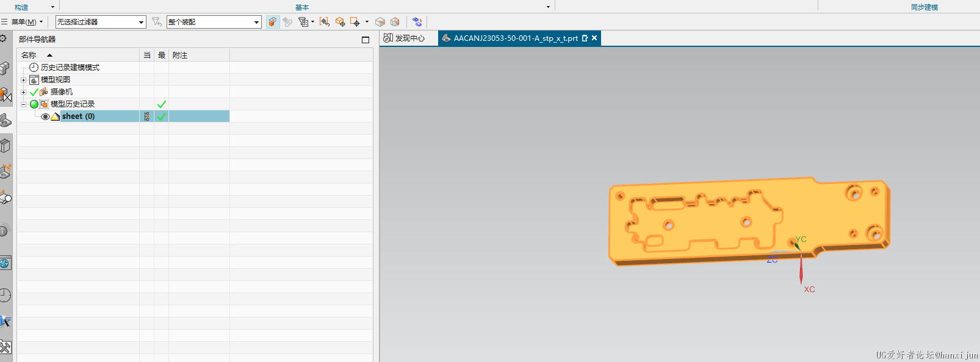Open the 整个装配 scope dropdown
Viewport: 980px width, 362px height.
(214, 22)
